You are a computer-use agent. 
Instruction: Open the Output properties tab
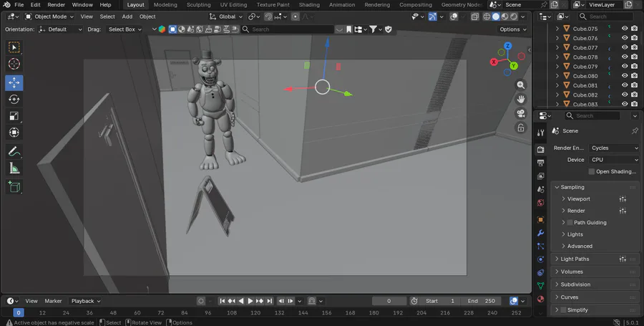coord(540,163)
